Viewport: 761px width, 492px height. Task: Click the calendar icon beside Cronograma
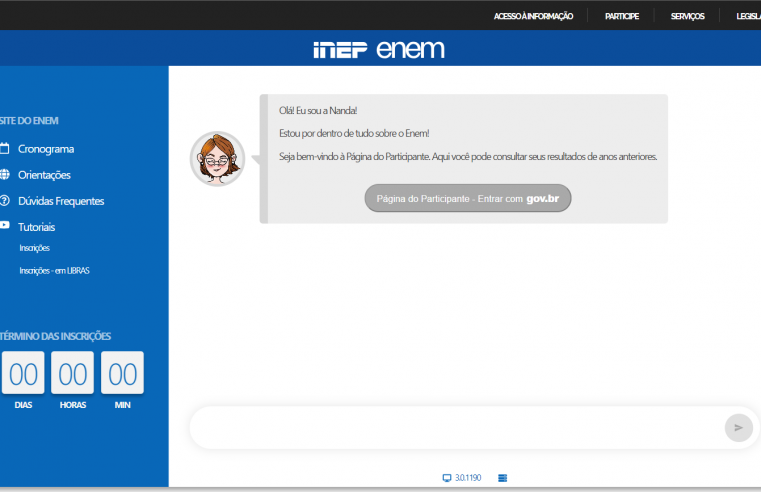(5, 149)
